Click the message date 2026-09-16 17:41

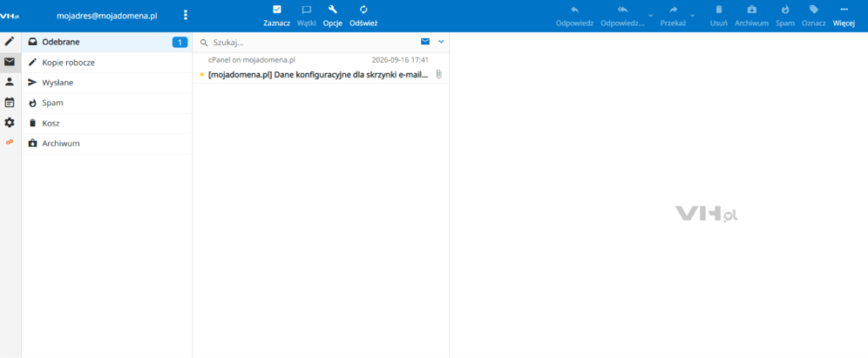(x=400, y=60)
